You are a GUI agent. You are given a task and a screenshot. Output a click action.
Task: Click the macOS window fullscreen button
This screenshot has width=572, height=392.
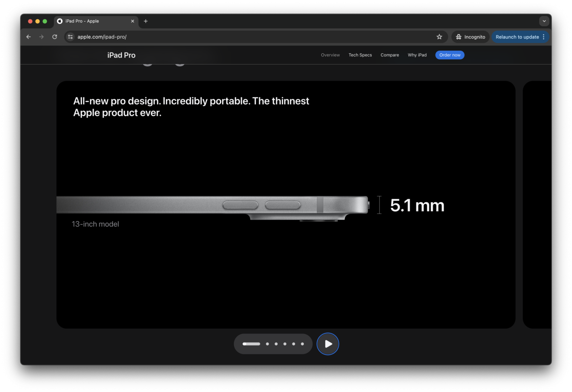coord(45,21)
